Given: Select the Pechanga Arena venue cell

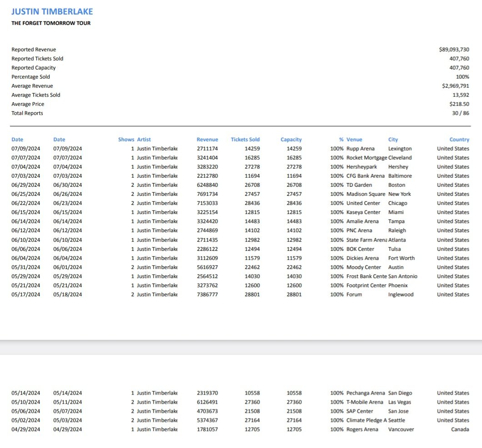Looking at the screenshot, I should [x=366, y=393].
